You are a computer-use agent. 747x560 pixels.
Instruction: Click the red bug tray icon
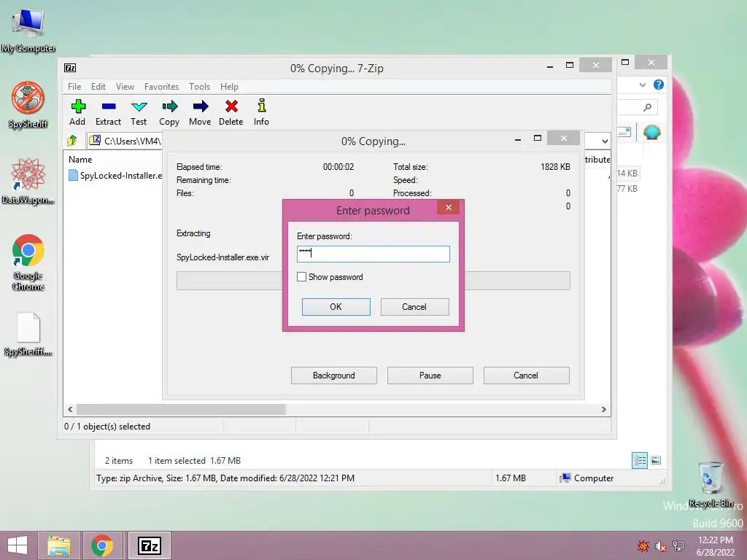point(643,546)
